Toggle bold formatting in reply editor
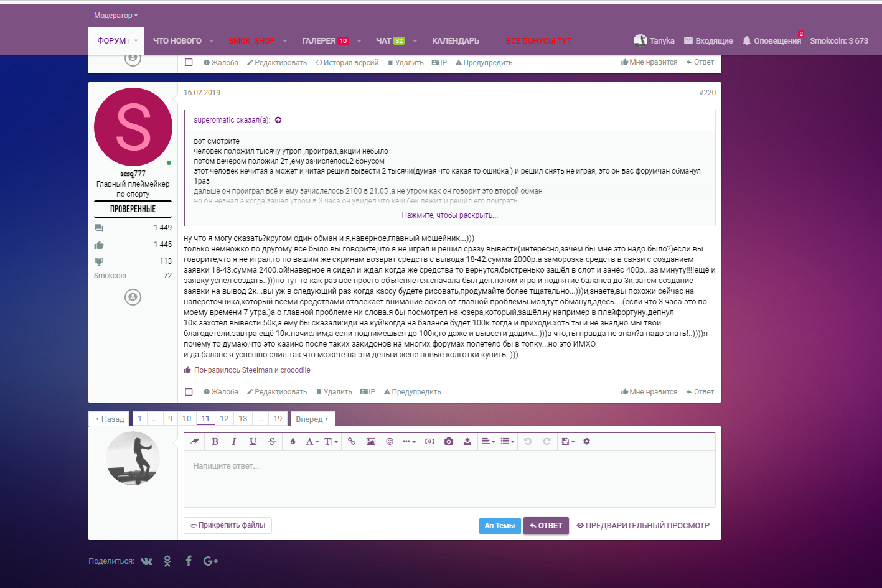Screen dimensions: 882x588 pyautogui.click(x=215, y=441)
